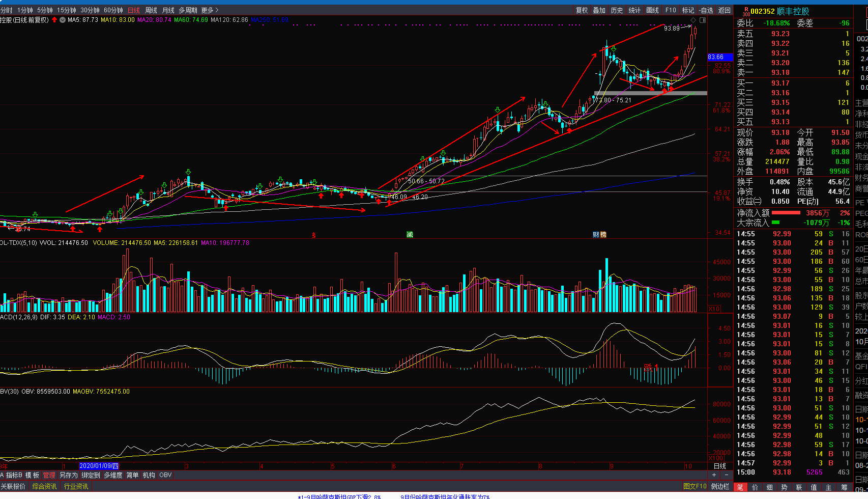This screenshot has height=499, width=868.
Task: Open 指标B indicator tab
Action: click(14, 475)
